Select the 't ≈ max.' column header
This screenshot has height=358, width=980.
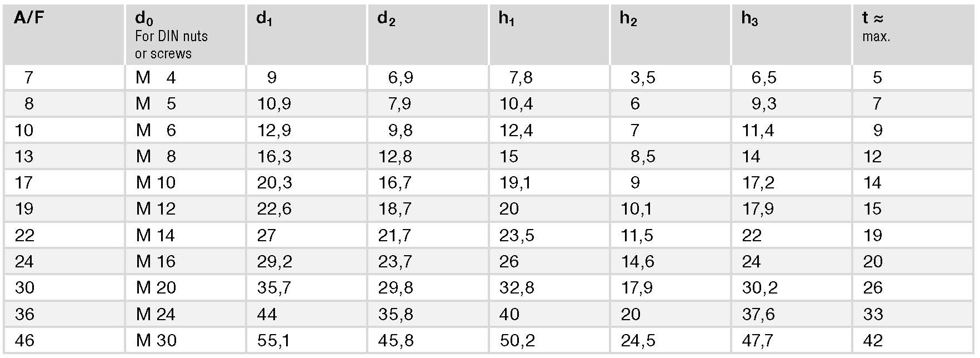(876, 27)
